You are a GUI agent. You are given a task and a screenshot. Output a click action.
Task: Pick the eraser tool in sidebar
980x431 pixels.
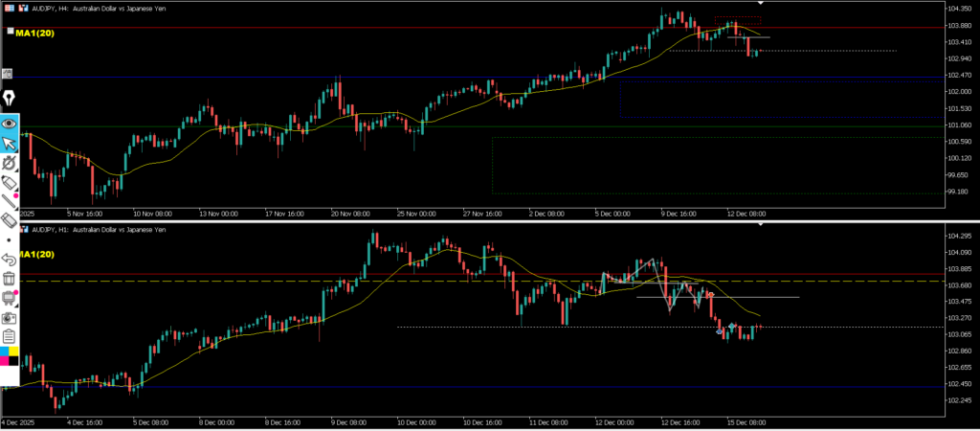point(10,220)
